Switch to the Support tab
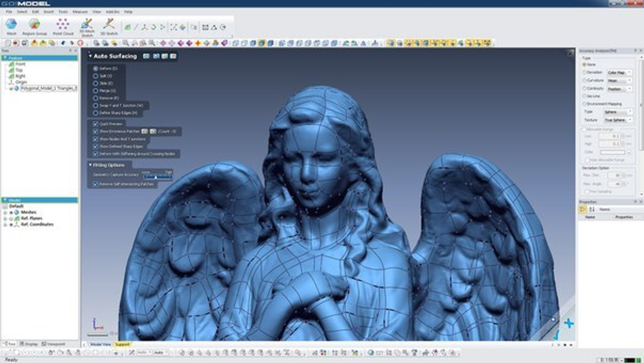644x363 pixels. click(x=122, y=344)
